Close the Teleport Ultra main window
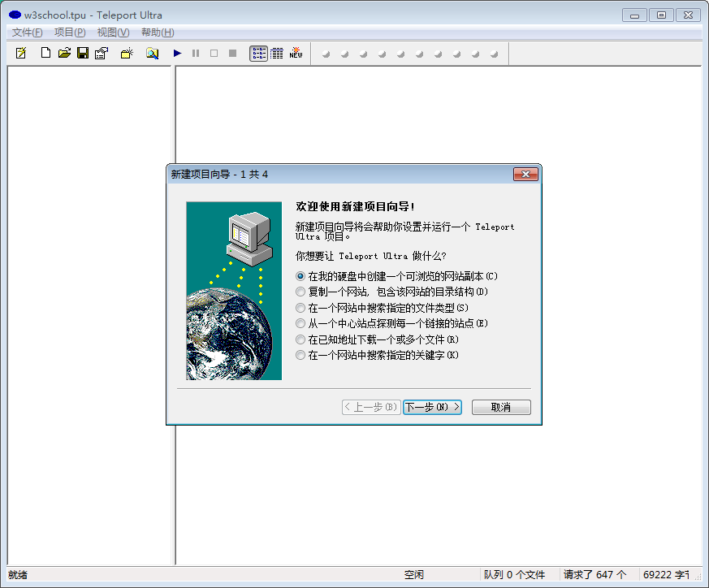The height and width of the screenshot is (588, 709). [688, 15]
